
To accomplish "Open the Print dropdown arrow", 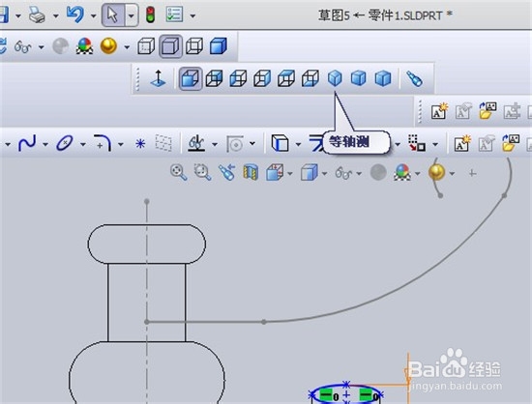I will tap(56, 15).
